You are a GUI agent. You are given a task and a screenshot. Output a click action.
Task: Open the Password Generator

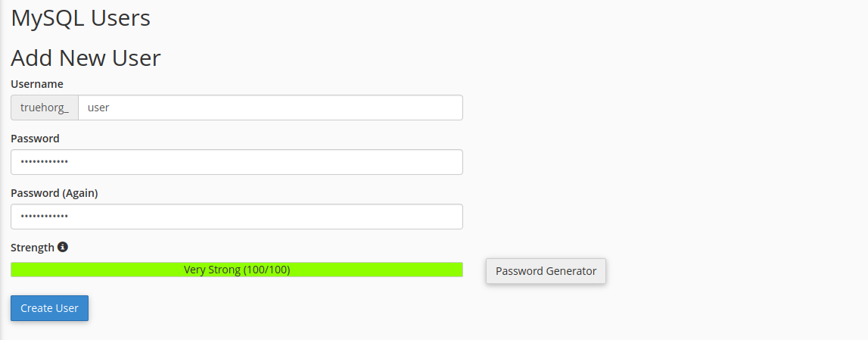546,271
